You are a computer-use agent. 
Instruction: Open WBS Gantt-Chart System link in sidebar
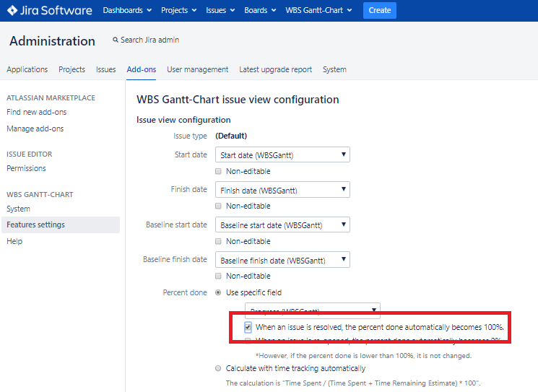coord(18,209)
